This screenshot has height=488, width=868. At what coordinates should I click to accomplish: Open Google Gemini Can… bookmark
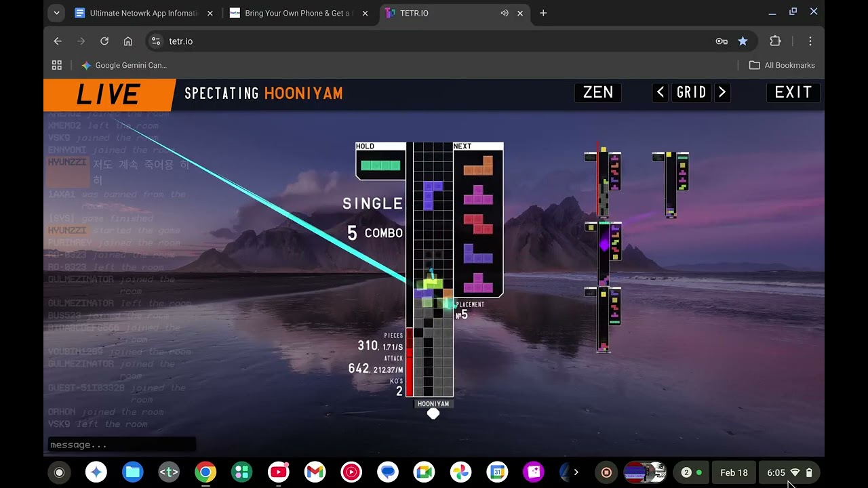pos(124,65)
